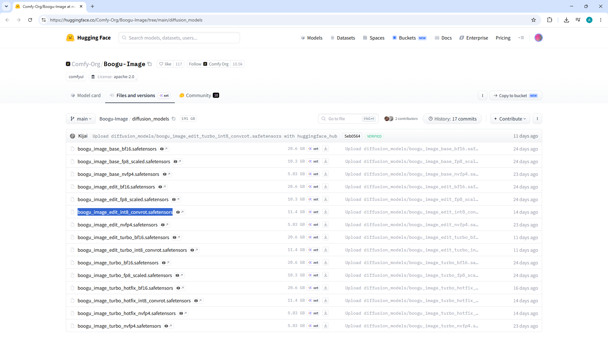
Task: Open the Docs navigation item
Action: point(443,38)
